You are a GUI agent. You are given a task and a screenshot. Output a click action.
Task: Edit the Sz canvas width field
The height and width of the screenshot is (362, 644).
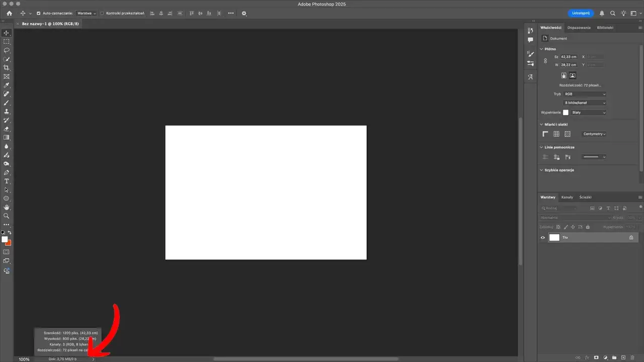[568, 57]
